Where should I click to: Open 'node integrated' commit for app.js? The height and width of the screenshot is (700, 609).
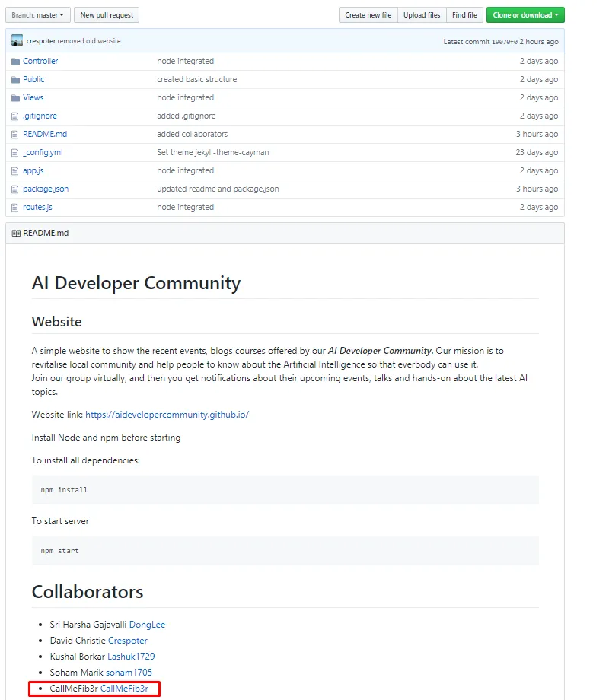click(186, 170)
